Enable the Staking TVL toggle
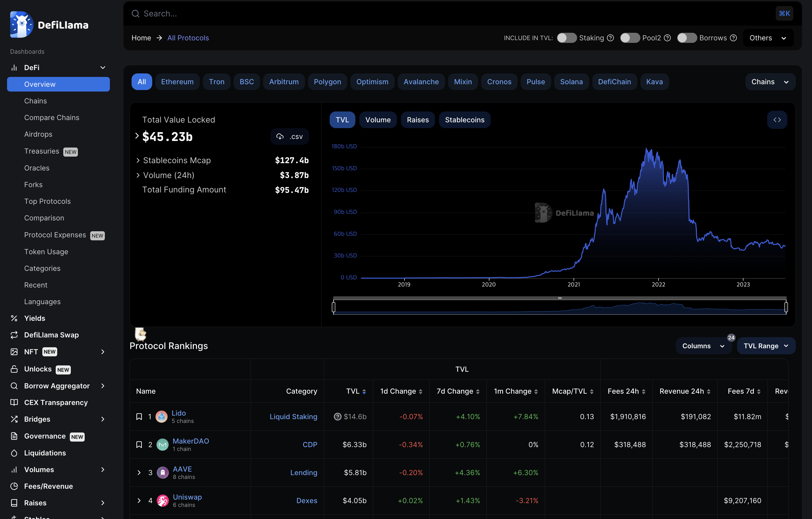 567,38
